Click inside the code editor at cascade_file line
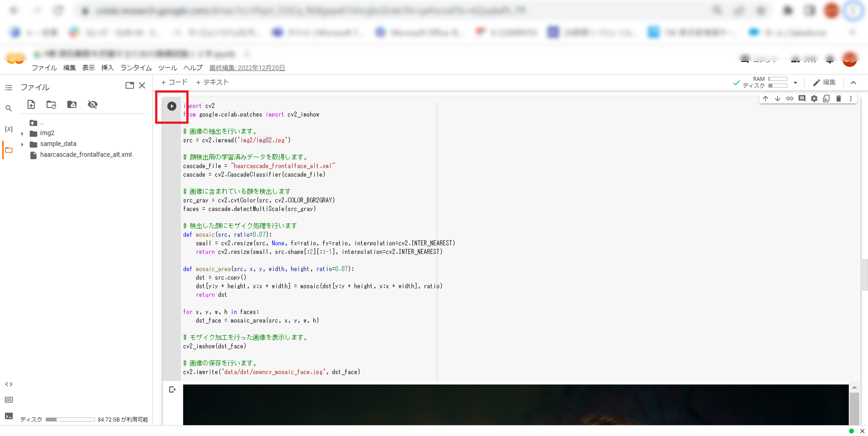Image resolution: width=868 pixels, height=436 pixels. [x=259, y=166]
